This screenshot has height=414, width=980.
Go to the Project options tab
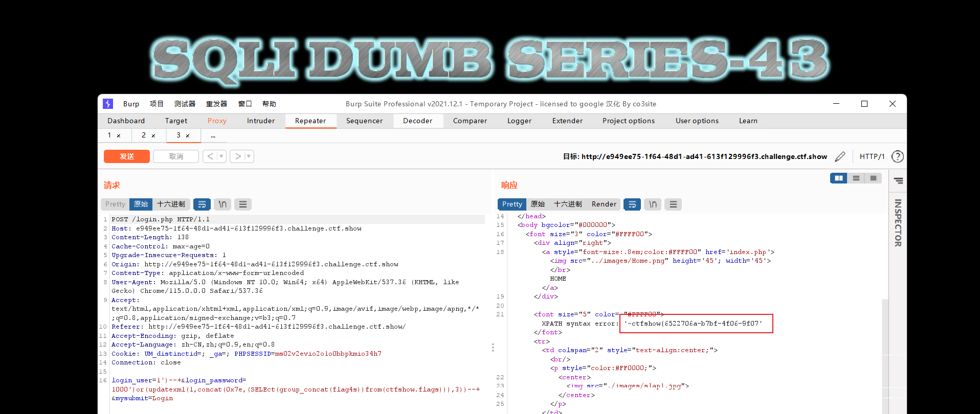pyautogui.click(x=628, y=121)
